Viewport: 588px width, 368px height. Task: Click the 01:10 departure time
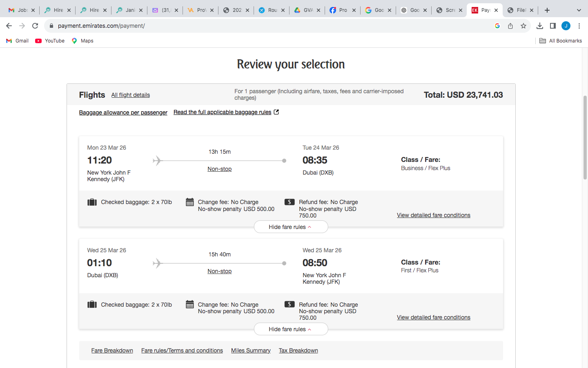click(100, 263)
